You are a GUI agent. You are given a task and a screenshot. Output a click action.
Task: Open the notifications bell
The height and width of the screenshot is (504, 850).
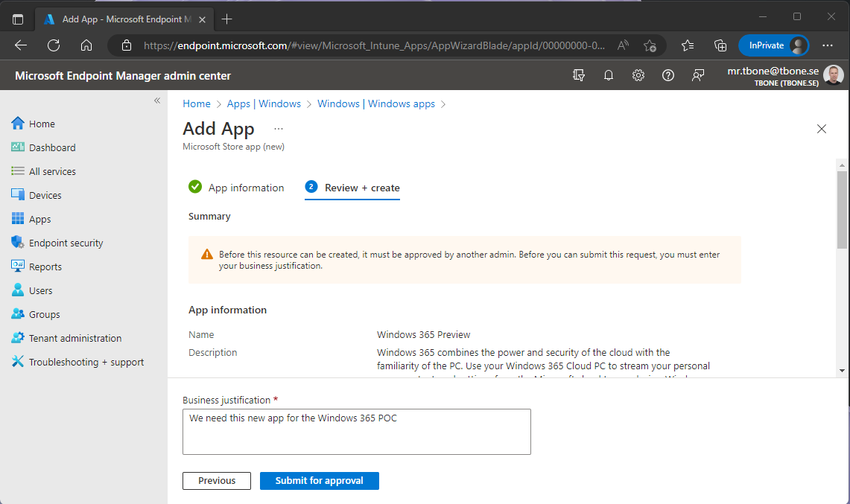pyautogui.click(x=608, y=75)
